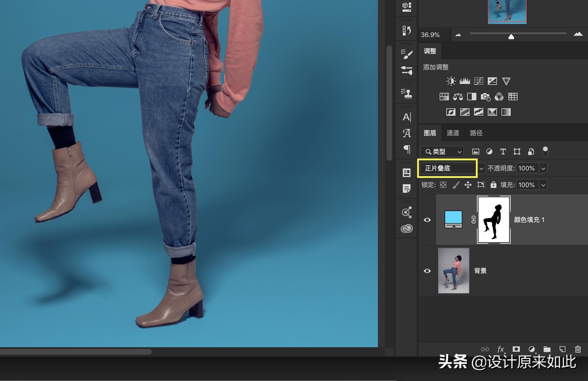The height and width of the screenshot is (381, 588).
Task: Add a Photo Filter adjustment
Action: point(485,97)
